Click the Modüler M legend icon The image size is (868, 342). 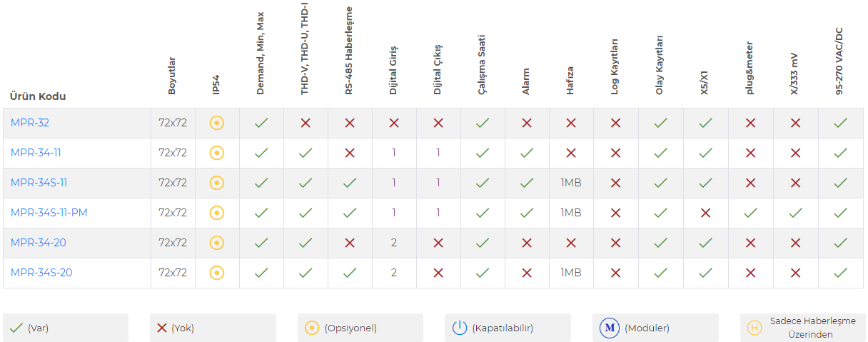(x=609, y=328)
